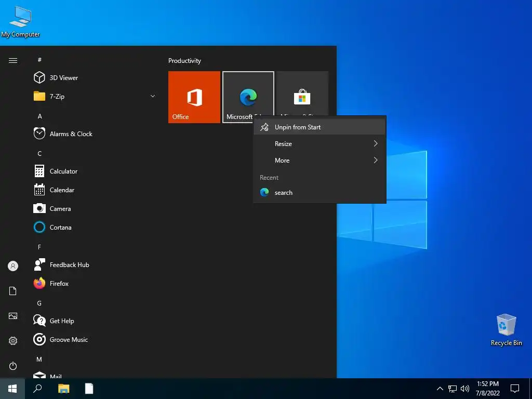Open the Action Center notifications icon
The image size is (532, 399).
pos(515,389)
